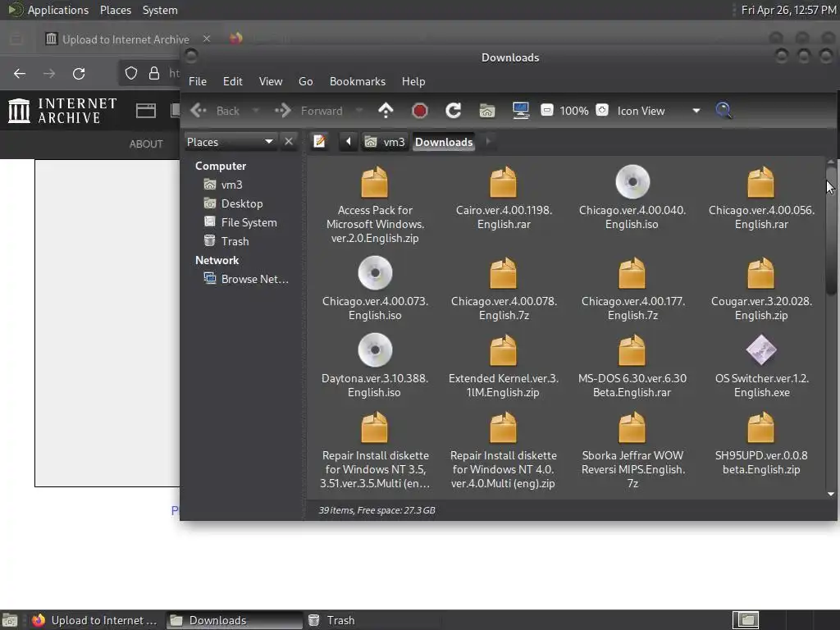Click the file view vertical scrollbar thumb

(831, 231)
